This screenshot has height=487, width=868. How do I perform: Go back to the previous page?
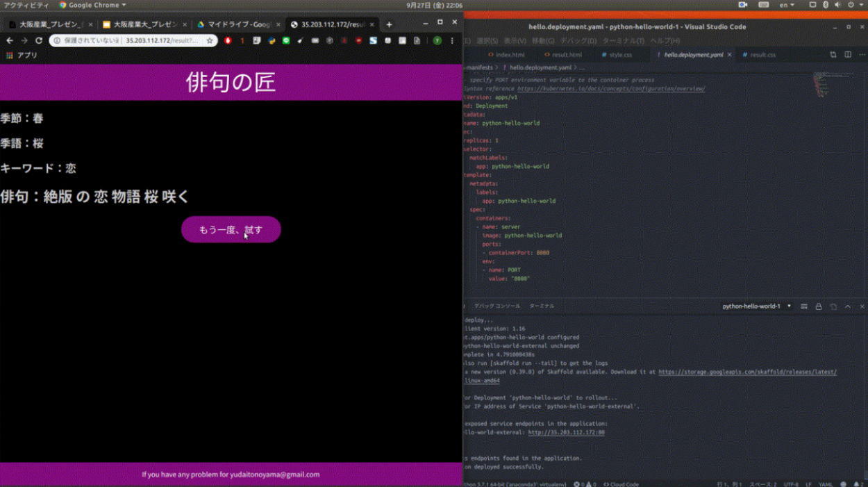click(10, 41)
